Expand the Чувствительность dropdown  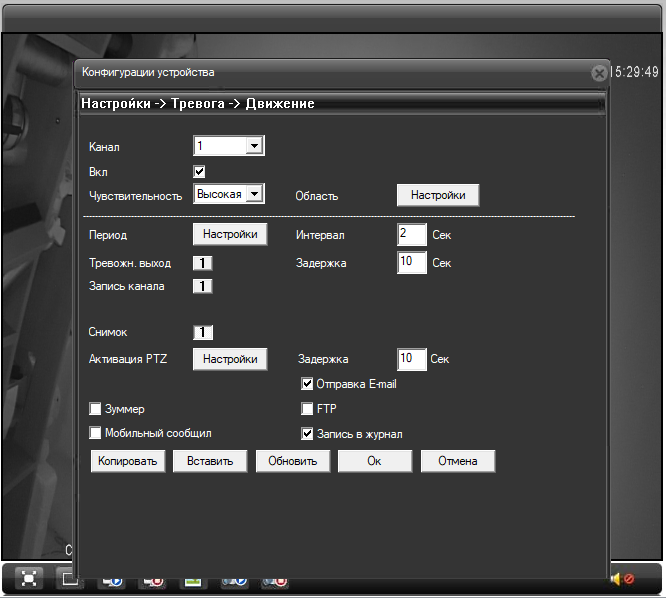[254, 194]
